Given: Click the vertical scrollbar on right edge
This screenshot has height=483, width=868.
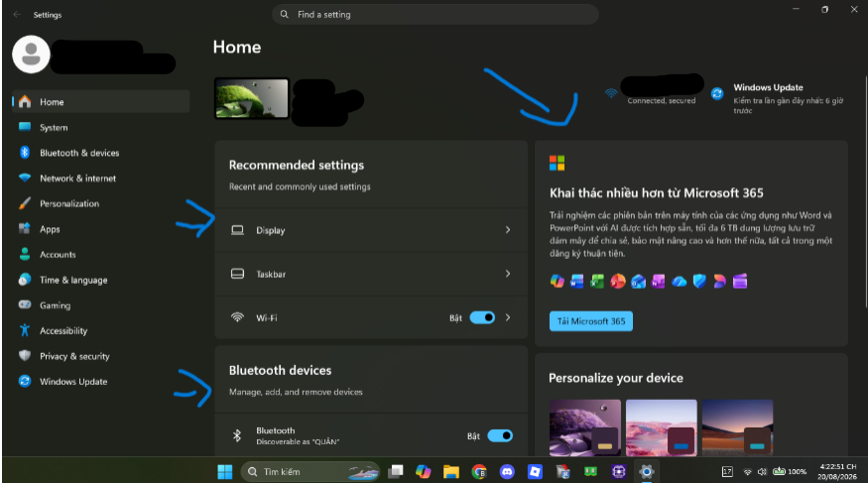Looking at the screenshot, I should (865, 190).
